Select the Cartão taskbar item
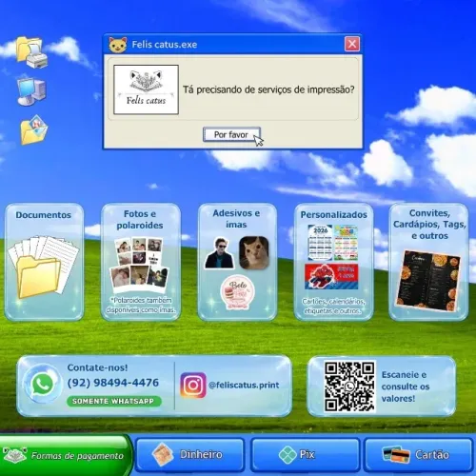Viewport: 476px width, 476px height. pyautogui.click(x=418, y=455)
